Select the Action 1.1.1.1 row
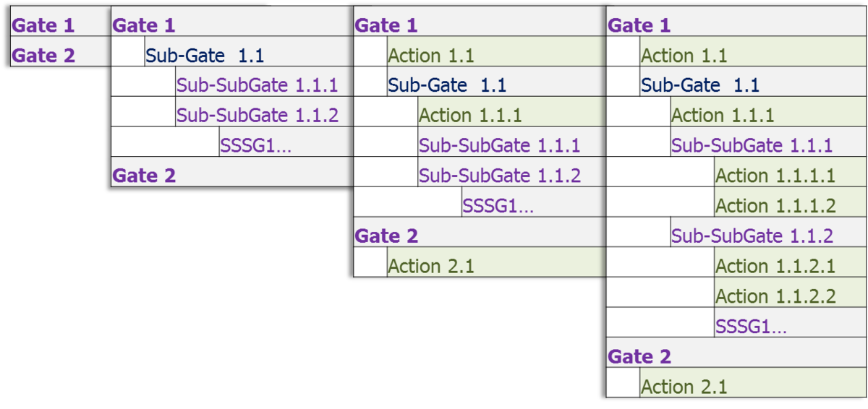 click(791, 176)
